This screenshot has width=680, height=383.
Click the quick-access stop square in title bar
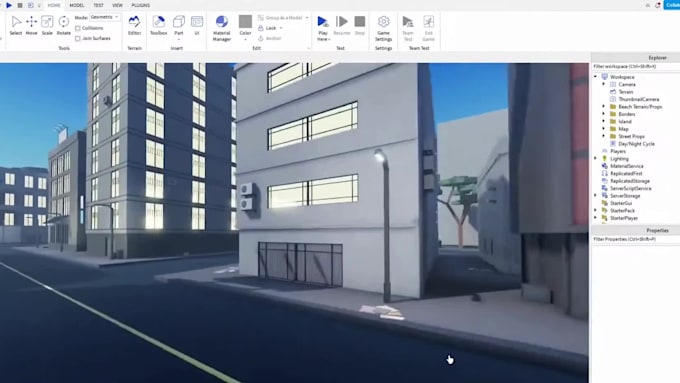[20, 5]
